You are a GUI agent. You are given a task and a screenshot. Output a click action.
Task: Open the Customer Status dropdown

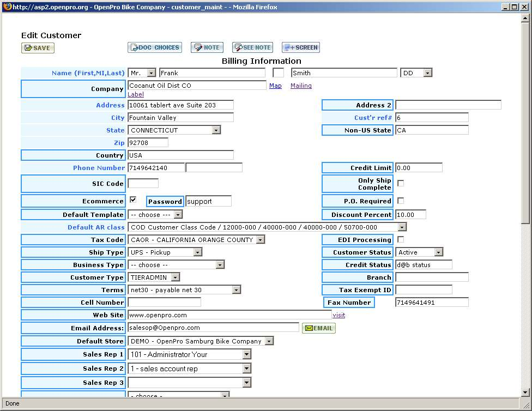click(438, 252)
